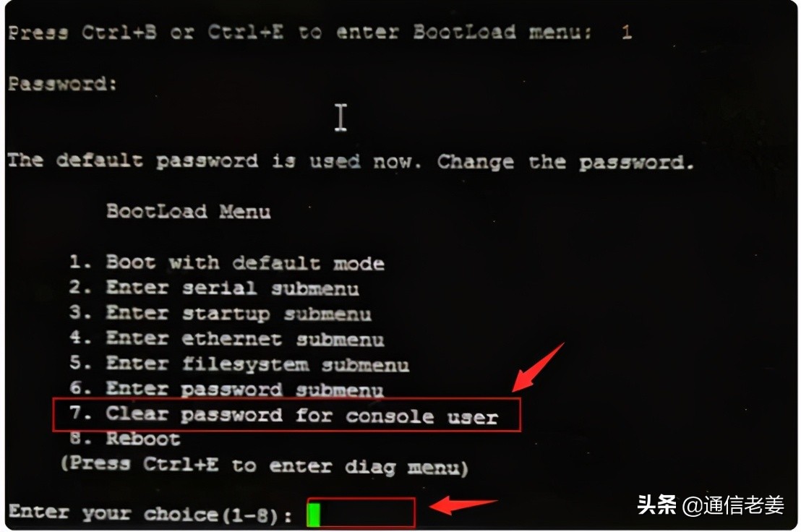Choose 'Enter filesystem submenu' option

[239, 364]
